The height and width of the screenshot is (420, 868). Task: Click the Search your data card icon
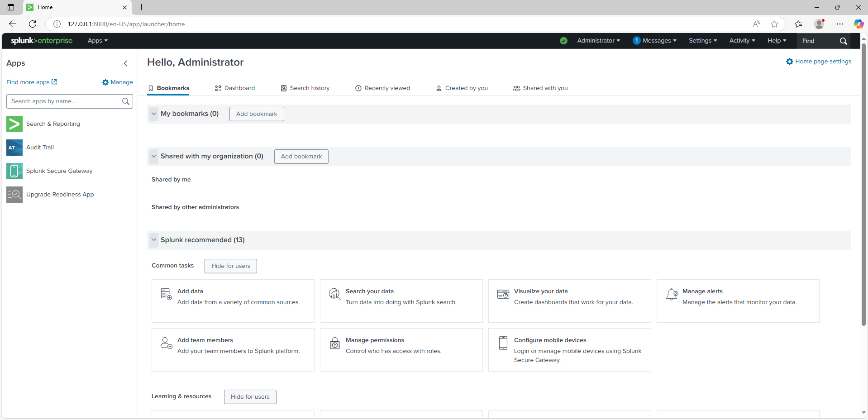coord(334,294)
